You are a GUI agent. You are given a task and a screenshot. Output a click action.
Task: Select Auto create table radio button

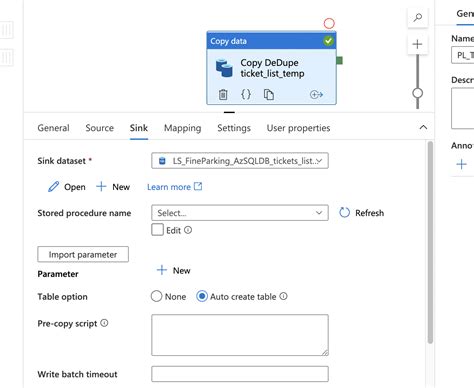(x=202, y=296)
